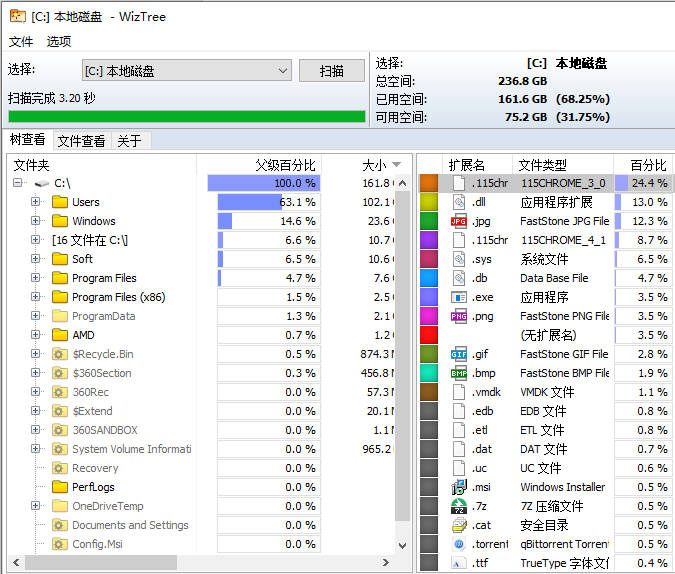The image size is (675, 574).
Task: Click the BMP file type icon
Action: coord(459,373)
